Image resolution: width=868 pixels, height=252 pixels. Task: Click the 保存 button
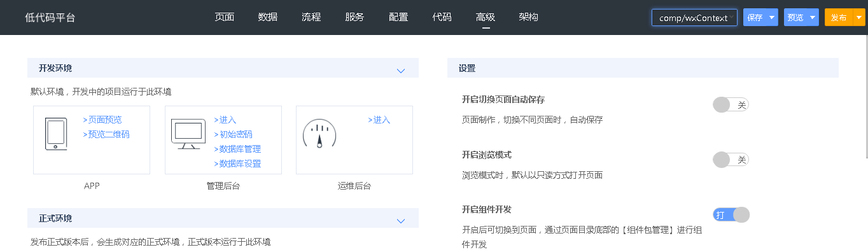(755, 17)
